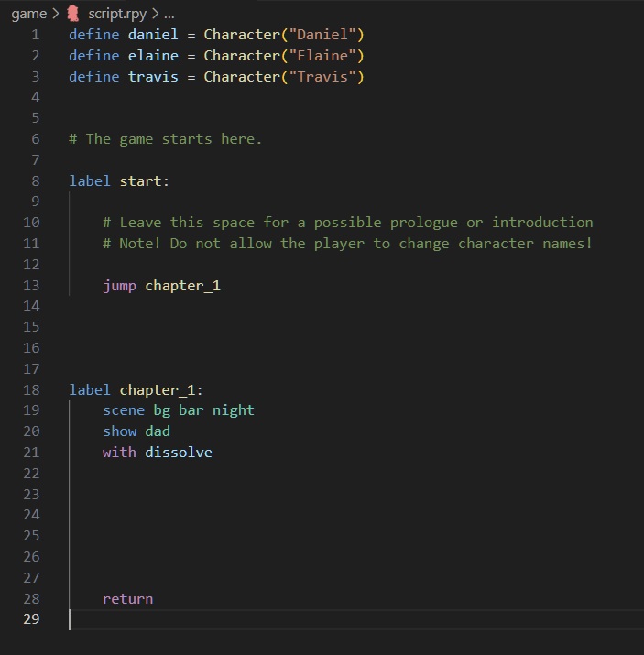The height and width of the screenshot is (655, 644).
Task: Click the word 'elaine' on line 2
Action: (x=153, y=56)
